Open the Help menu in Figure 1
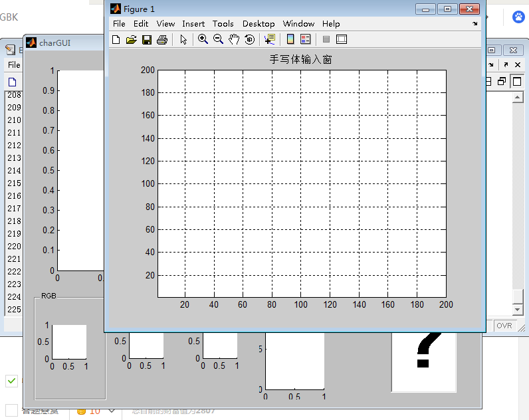529x420 pixels. pos(331,24)
